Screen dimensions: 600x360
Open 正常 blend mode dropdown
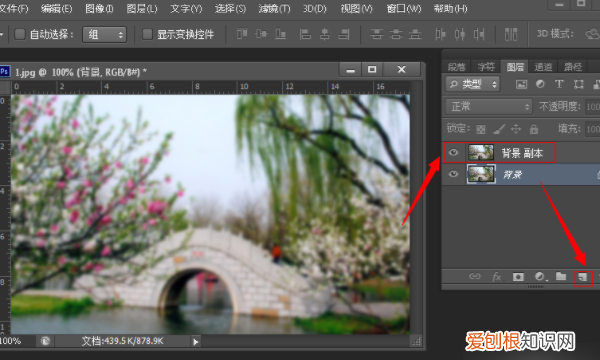(x=489, y=106)
